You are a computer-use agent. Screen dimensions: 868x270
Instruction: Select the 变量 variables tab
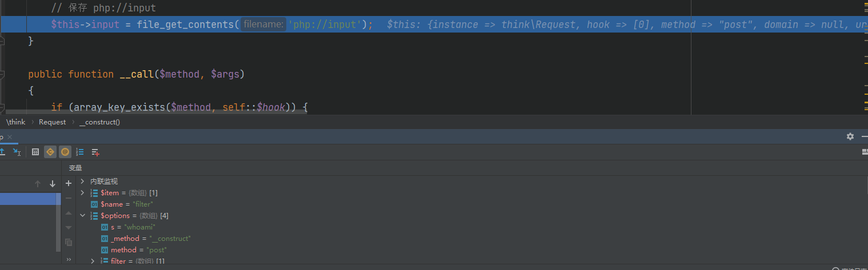[75, 168]
